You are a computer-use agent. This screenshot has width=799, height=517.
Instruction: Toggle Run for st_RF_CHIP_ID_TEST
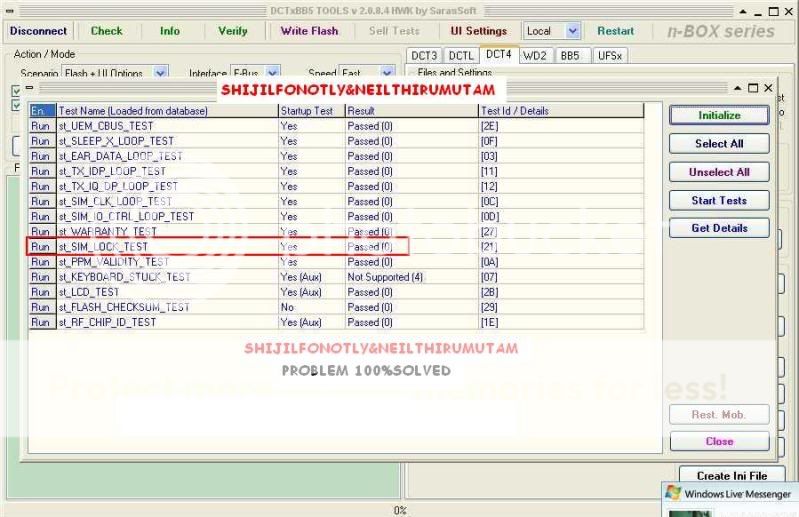pos(41,322)
